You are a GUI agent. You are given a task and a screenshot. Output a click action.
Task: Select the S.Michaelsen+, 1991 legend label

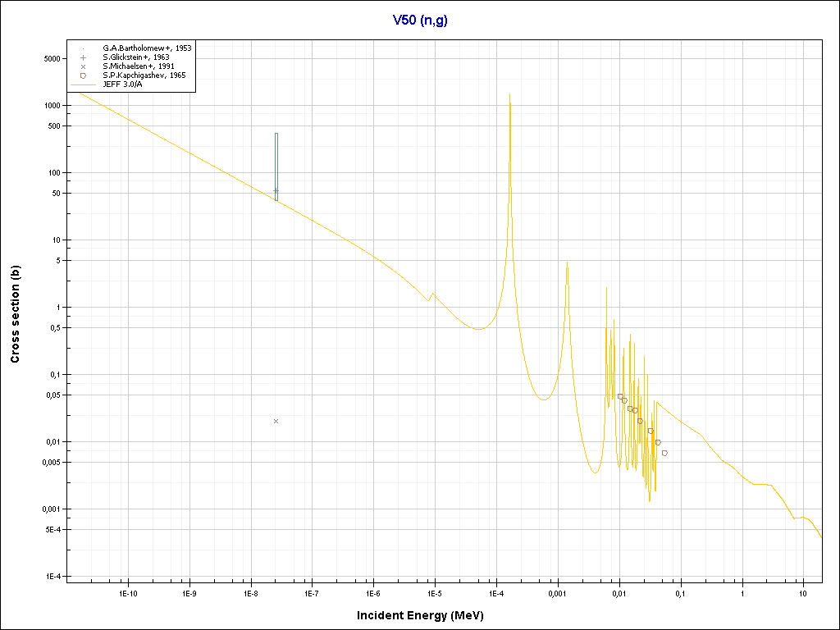pos(138,66)
